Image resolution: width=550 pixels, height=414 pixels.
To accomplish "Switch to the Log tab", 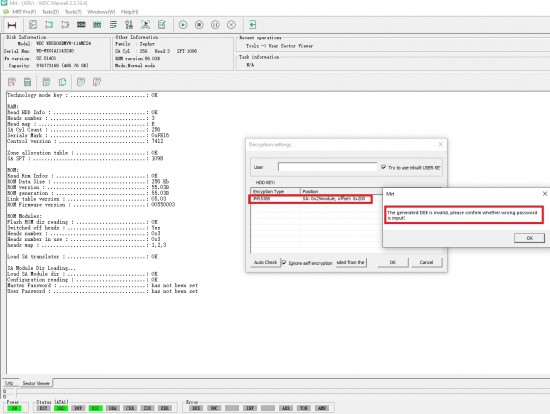I will (x=9, y=383).
